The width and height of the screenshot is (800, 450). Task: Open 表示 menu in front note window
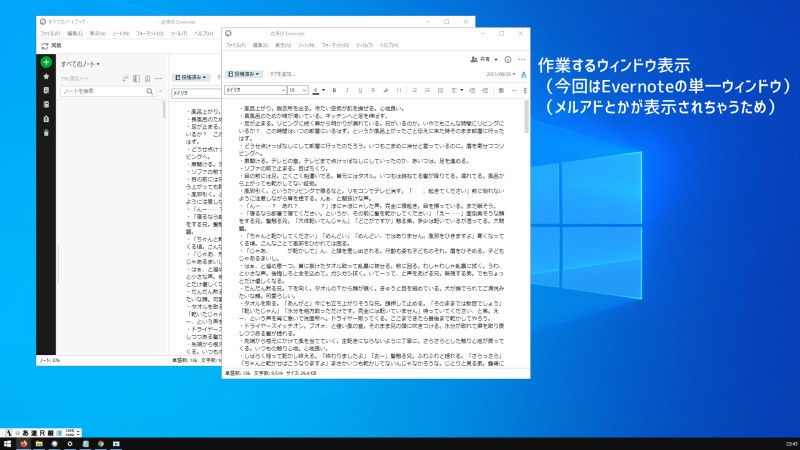coord(283,45)
